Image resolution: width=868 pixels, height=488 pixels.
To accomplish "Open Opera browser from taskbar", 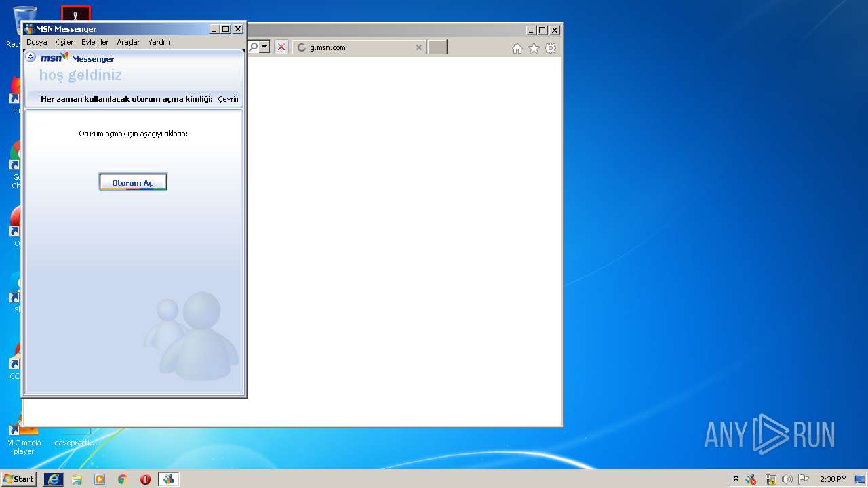I will pyautogui.click(x=145, y=479).
